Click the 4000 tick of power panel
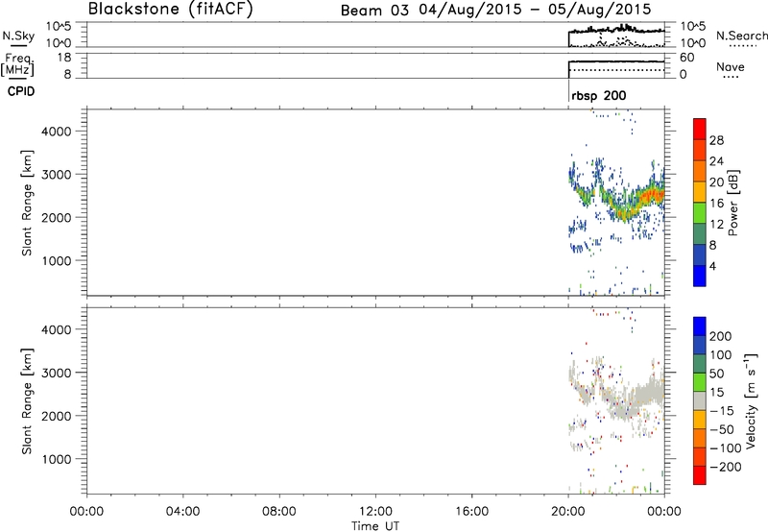Screen dimensions: 768x532 (x=56, y=132)
